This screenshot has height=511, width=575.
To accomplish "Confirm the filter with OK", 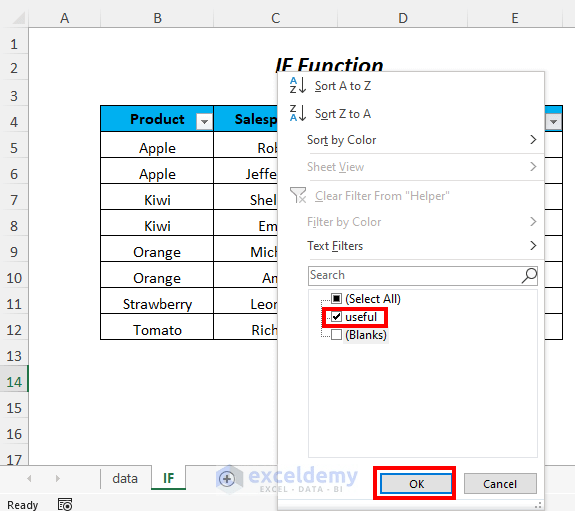I will (x=416, y=484).
